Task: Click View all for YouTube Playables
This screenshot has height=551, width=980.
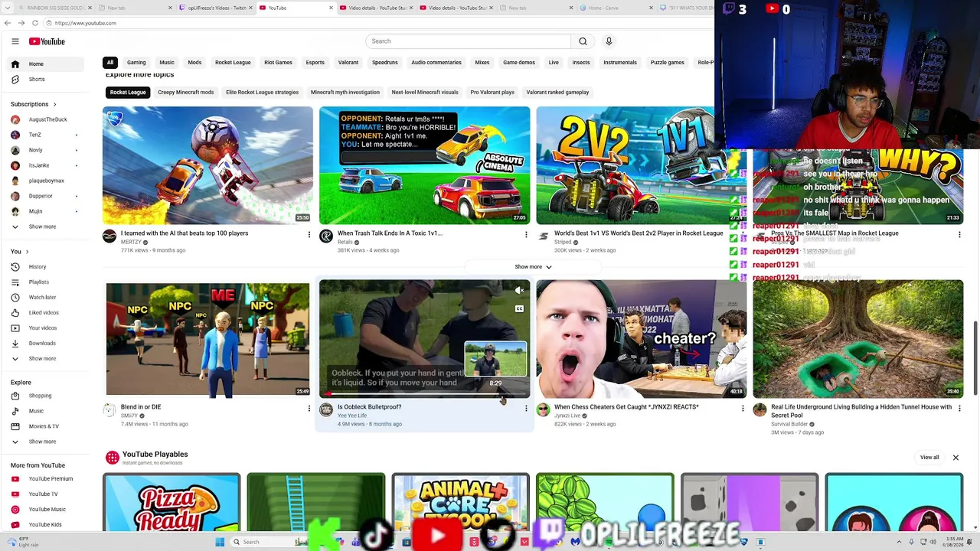Action: [x=929, y=458]
